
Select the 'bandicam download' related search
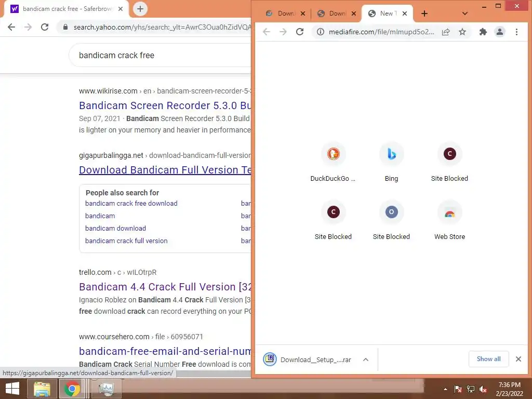point(115,229)
